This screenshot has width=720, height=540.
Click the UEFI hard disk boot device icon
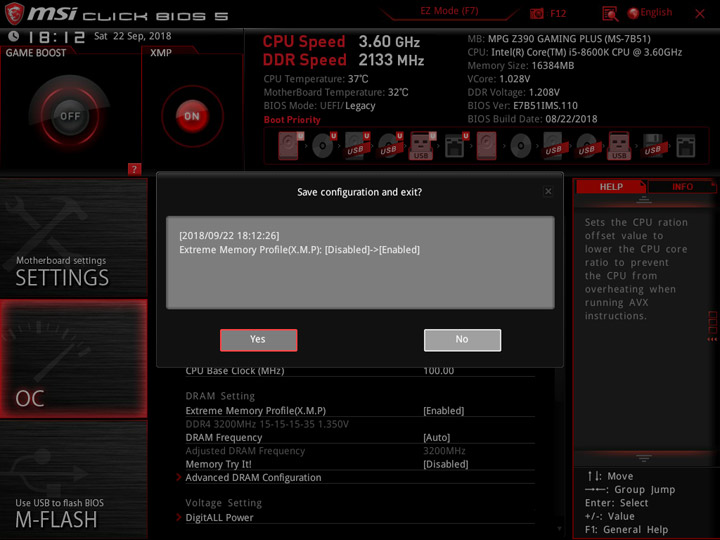click(x=290, y=146)
